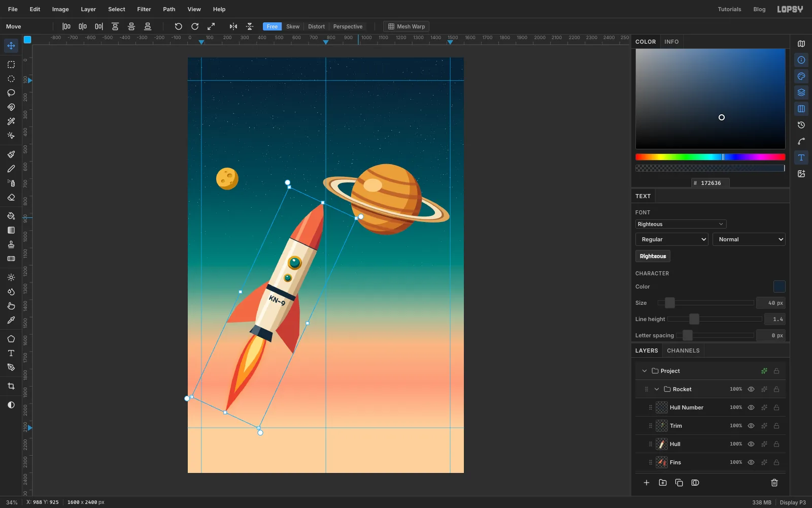
Task: Select the eraser tool
Action: (x=11, y=198)
